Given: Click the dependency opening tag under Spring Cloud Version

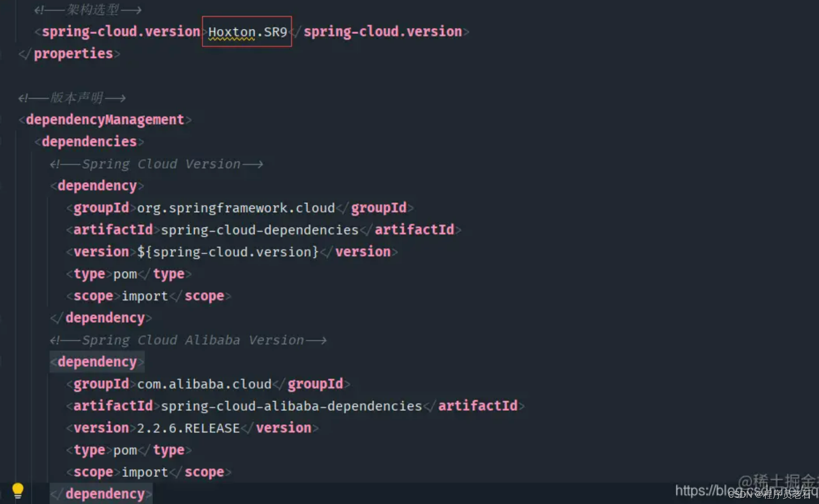Looking at the screenshot, I should (x=97, y=186).
